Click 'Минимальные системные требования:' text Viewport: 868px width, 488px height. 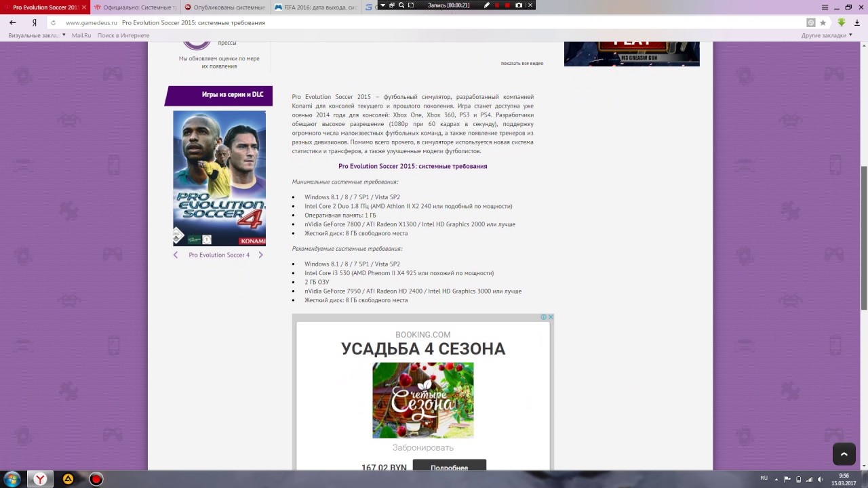(x=345, y=182)
